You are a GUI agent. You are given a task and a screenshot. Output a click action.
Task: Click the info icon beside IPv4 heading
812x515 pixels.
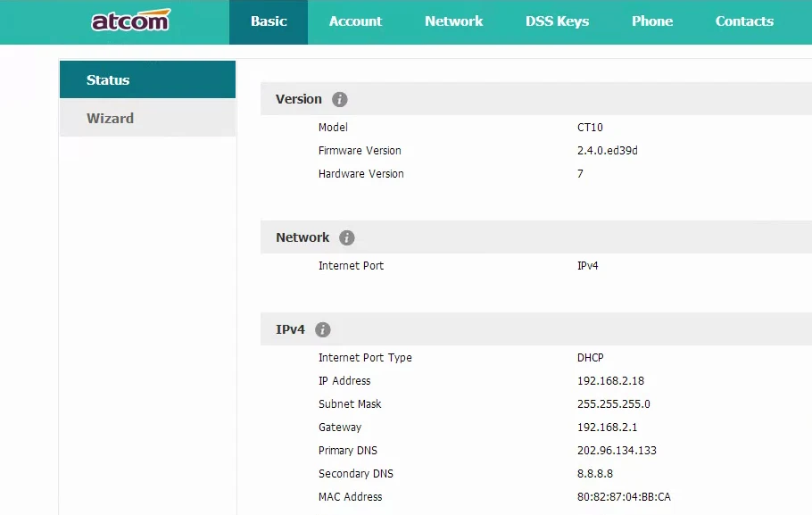coord(323,329)
